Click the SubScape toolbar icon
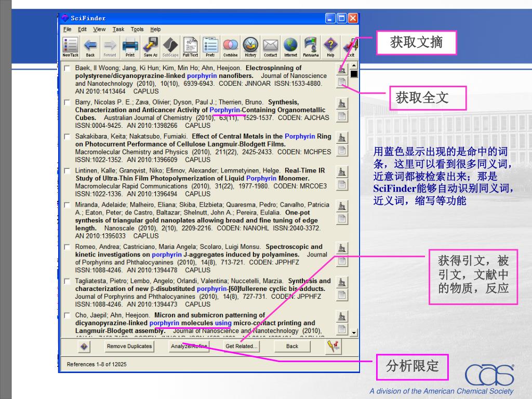Image resolution: width=532 pixels, height=399 pixels. [170, 47]
